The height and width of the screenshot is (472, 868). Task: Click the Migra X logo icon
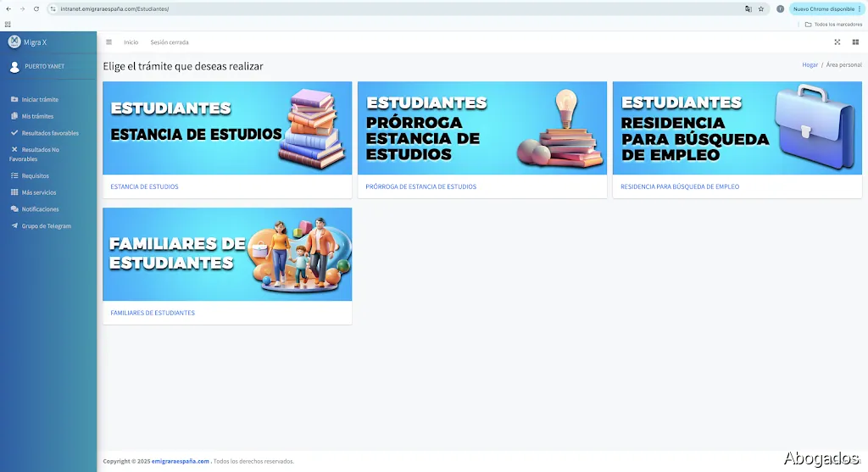[14, 42]
